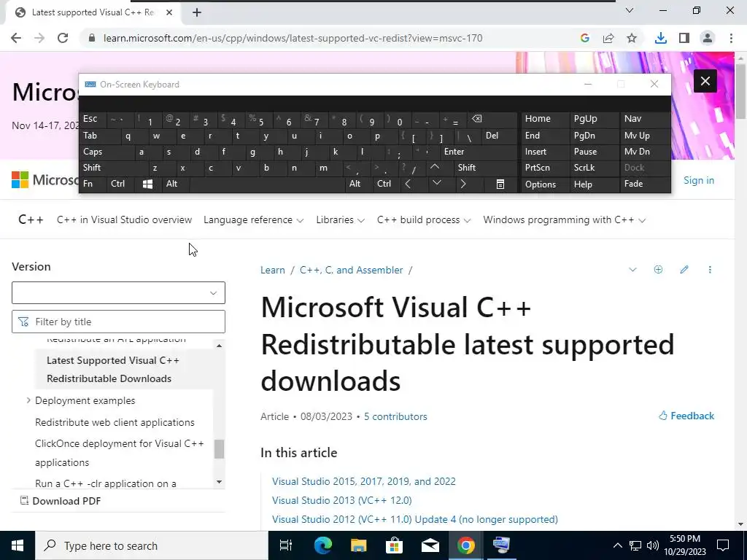The width and height of the screenshot is (747, 560).
Task: Open article more actions menu
Action: (710, 270)
